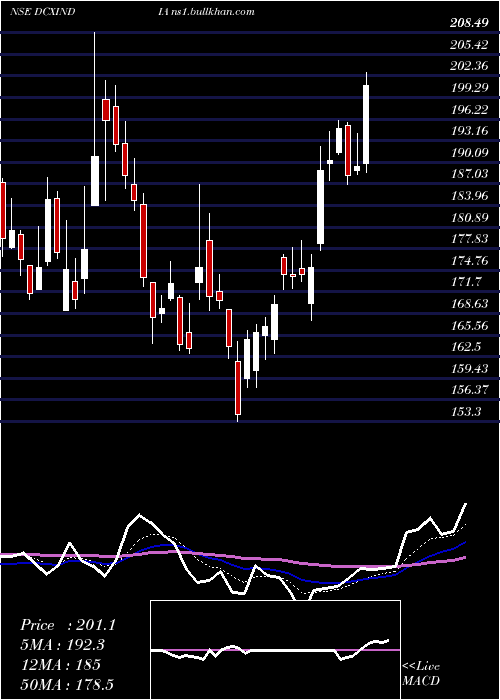Click the 174.76 price axis label
The width and height of the screenshot is (500, 700).
(x=469, y=260)
